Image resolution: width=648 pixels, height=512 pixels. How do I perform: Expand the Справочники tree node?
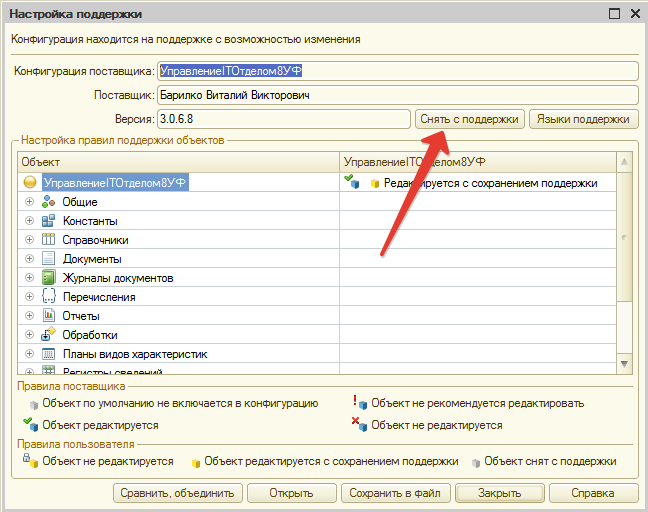(29, 240)
